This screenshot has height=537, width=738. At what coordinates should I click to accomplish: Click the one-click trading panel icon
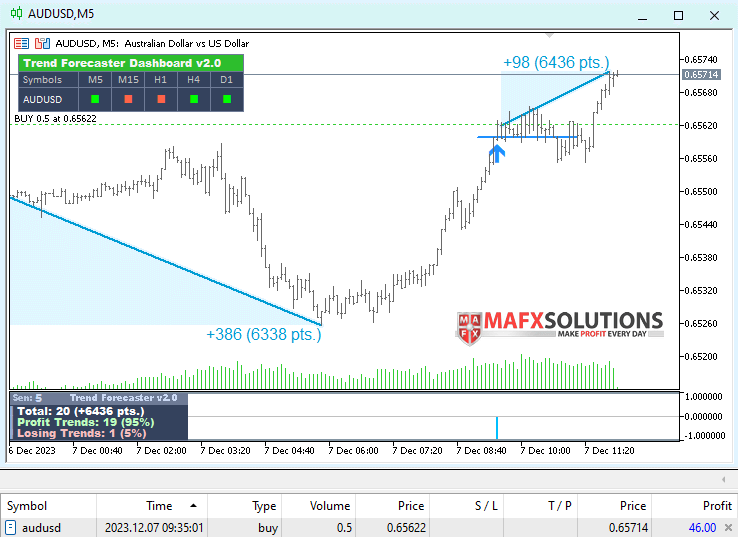(21, 44)
